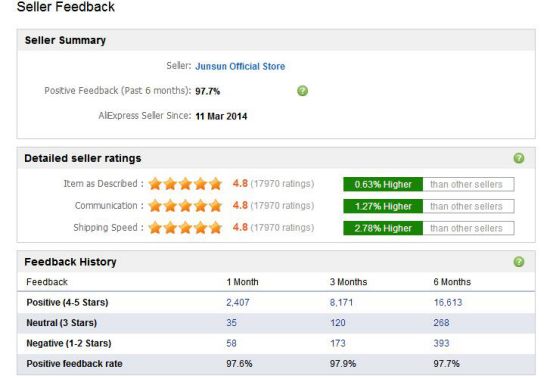
Task: Open 2,407 positive feedback for 1 Month
Action: click(x=238, y=302)
